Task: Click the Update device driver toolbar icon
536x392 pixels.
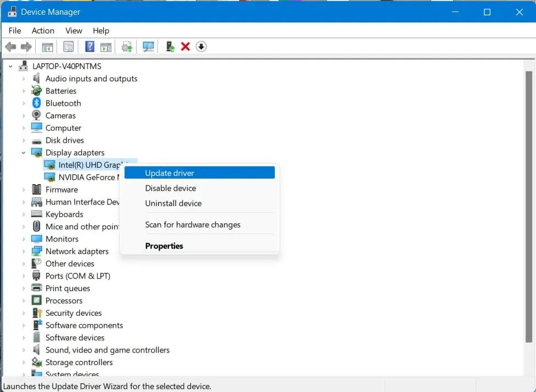Action: (x=170, y=47)
